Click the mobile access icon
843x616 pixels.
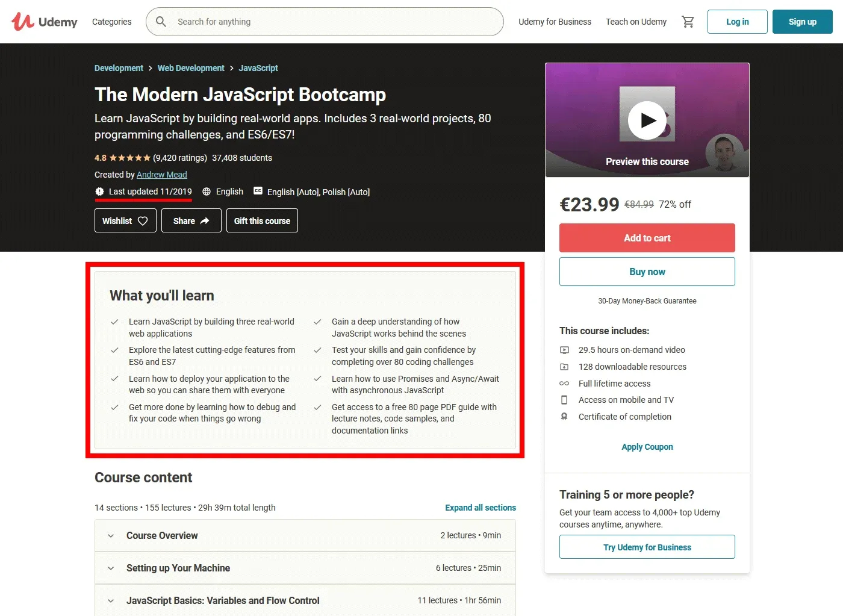pos(564,400)
